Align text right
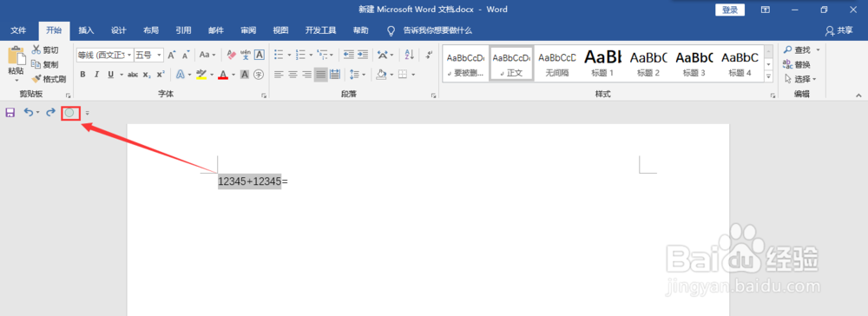The width and height of the screenshot is (868, 316). click(x=306, y=74)
